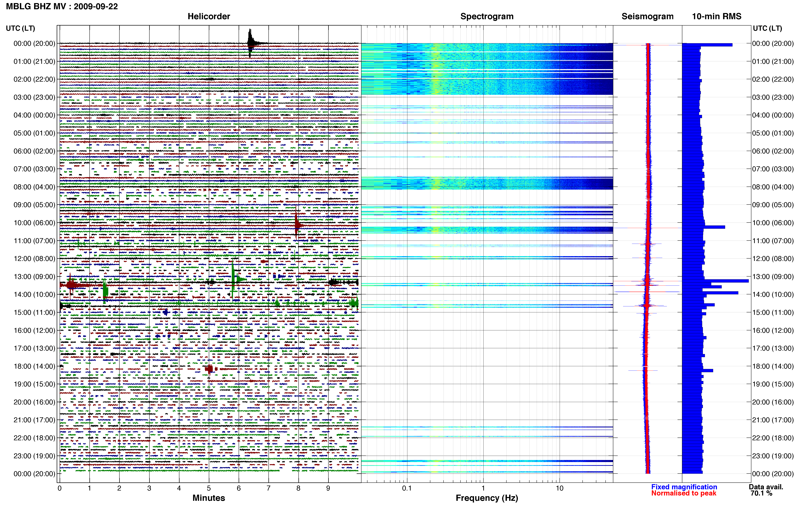
Task: Click the Frequency (Hz) axis title
Action: coord(487,498)
